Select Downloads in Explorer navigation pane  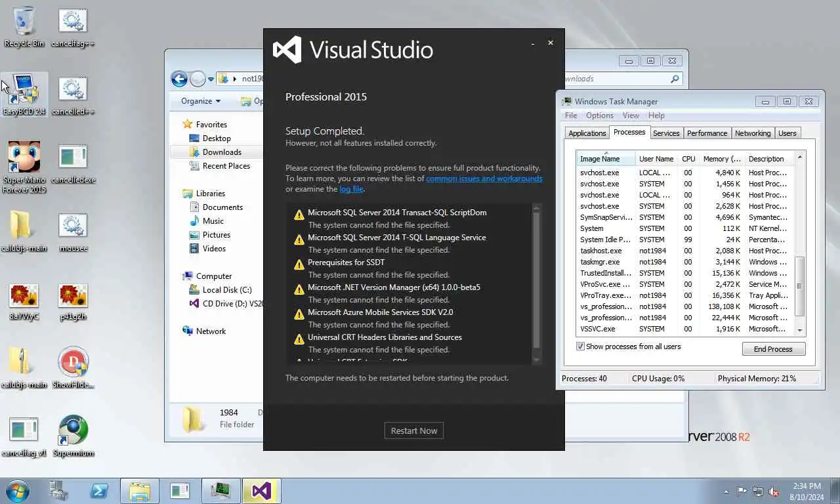click(222, 152)
